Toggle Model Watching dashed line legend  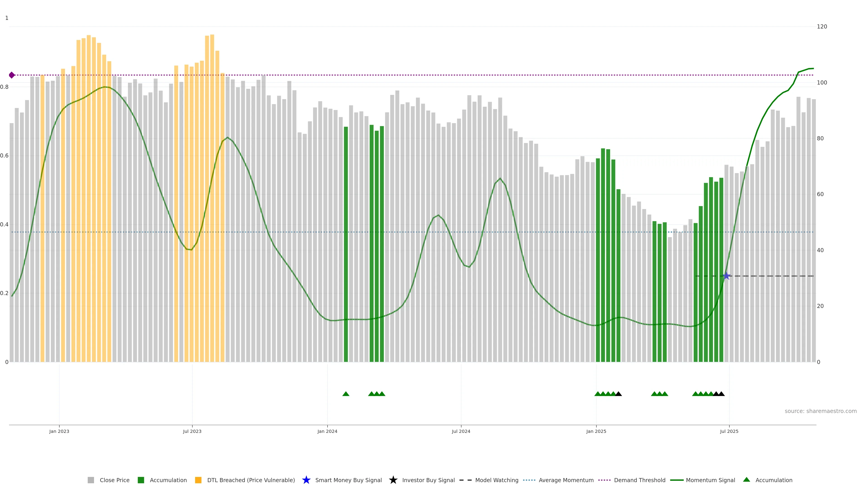pos(497,480)
